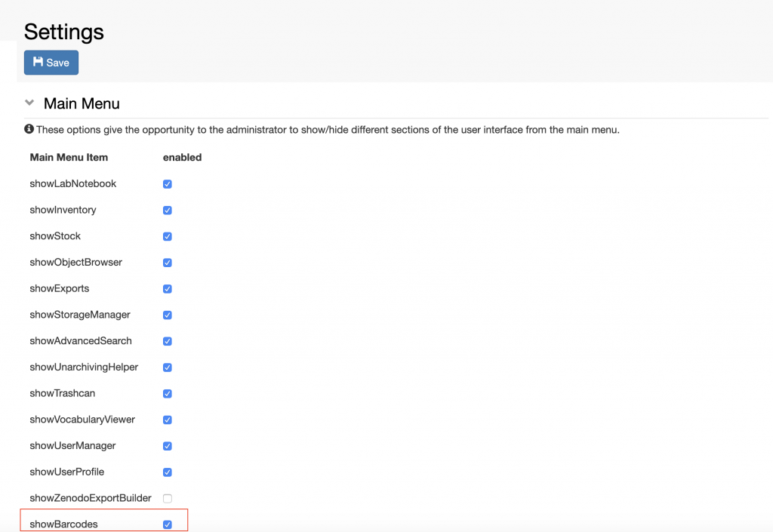Disable the showInventory checkbox

[168, 211]
